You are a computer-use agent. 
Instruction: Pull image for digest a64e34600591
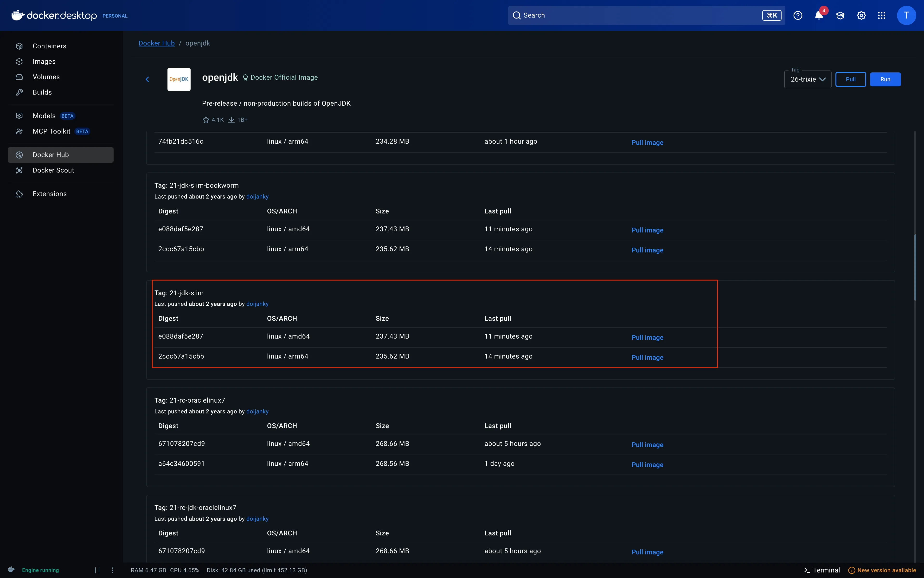coord(647,465)
